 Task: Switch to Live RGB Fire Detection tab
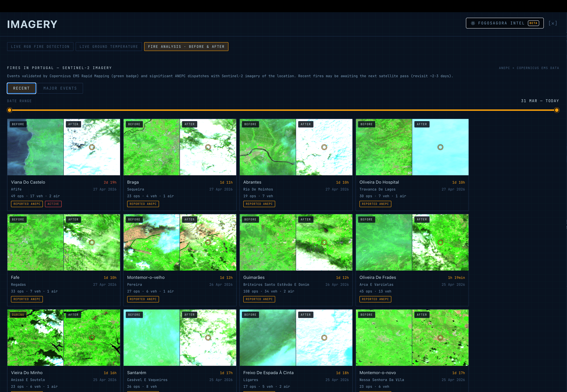(x=40, y=47)
